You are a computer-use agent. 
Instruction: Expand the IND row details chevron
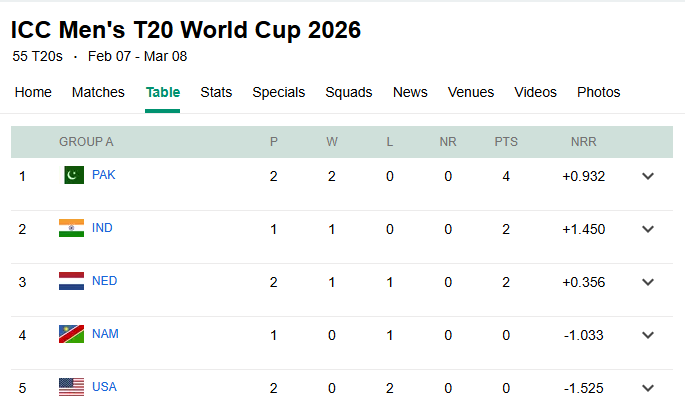click(648, 229)
